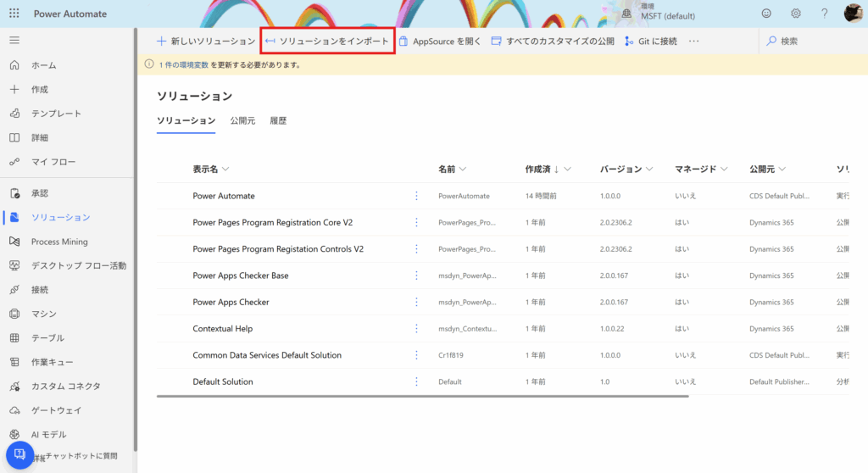868x473 pixels.
Task: Open more options for Default Solution
Action: point(416,382)
